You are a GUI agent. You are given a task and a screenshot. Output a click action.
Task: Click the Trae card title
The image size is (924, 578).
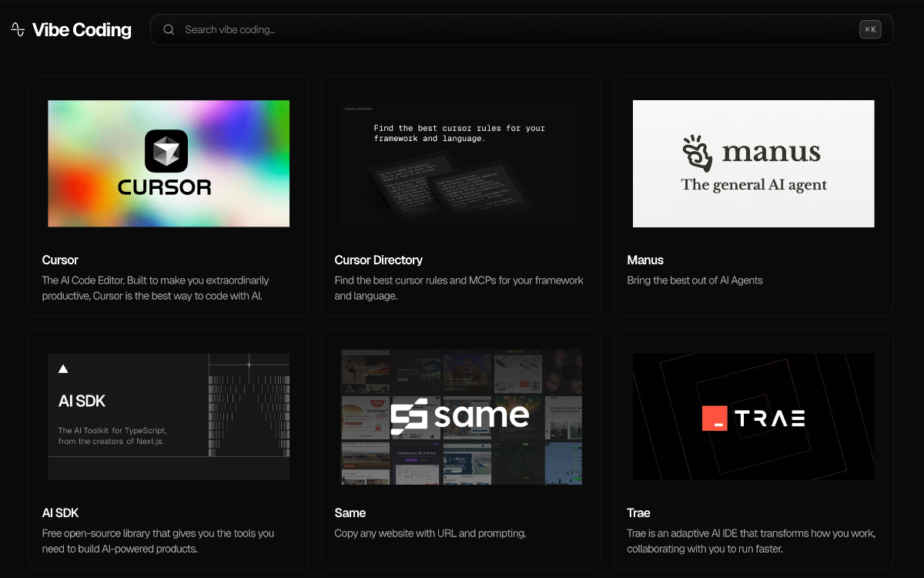pyautogui.click(x=638, y=512)
